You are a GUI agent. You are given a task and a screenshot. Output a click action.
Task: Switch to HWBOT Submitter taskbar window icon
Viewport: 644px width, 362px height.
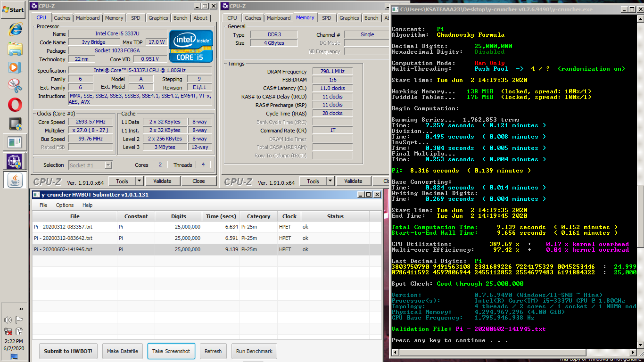[15, 142]
